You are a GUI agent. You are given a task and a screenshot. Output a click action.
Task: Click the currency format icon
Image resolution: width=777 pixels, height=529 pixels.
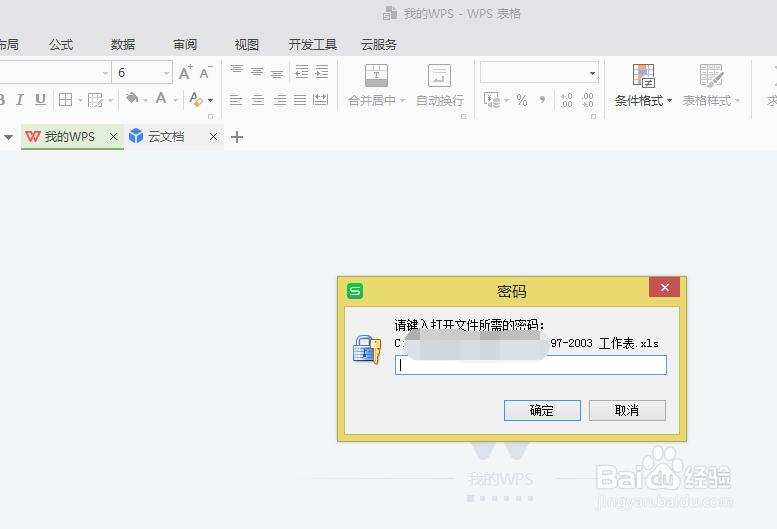tap(492, 100)
